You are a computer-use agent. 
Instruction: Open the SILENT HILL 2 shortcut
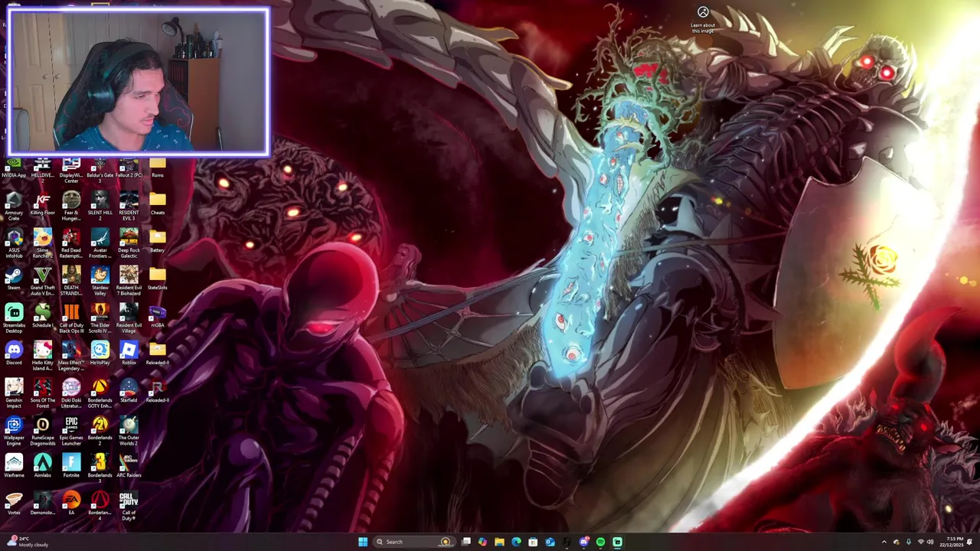(x=100, y=206)
